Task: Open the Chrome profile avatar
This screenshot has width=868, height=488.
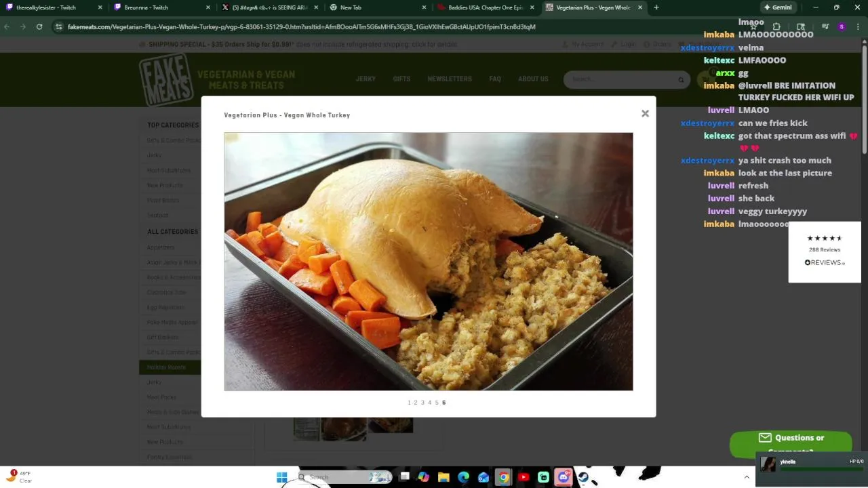Action: 842,26
